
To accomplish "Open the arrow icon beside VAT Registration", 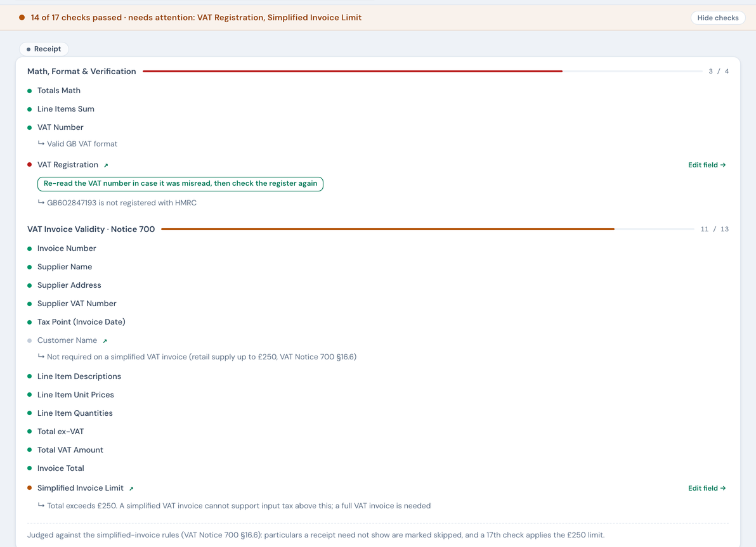I will coord(106,165).
